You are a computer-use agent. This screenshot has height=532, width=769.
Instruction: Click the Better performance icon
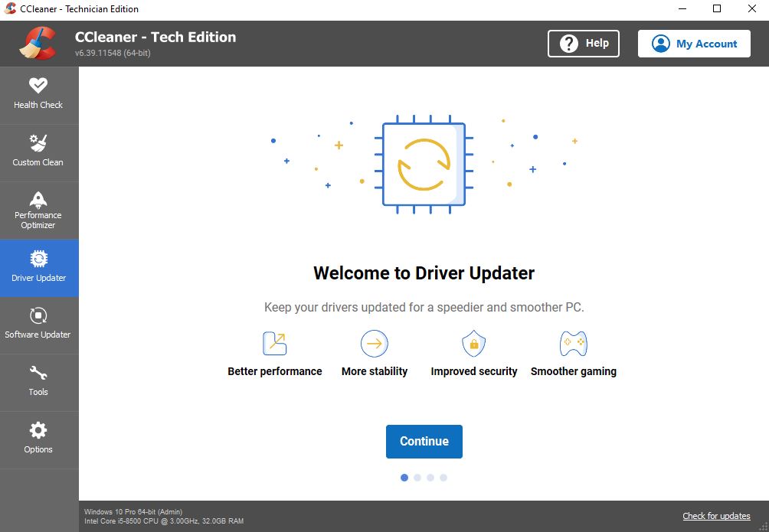tap(274, 344)
